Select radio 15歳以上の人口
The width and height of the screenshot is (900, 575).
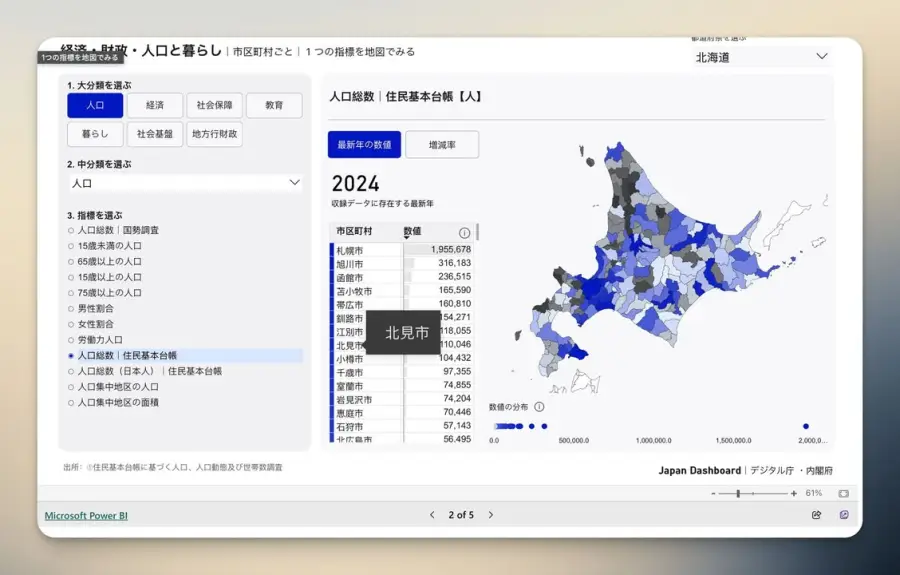105,277
